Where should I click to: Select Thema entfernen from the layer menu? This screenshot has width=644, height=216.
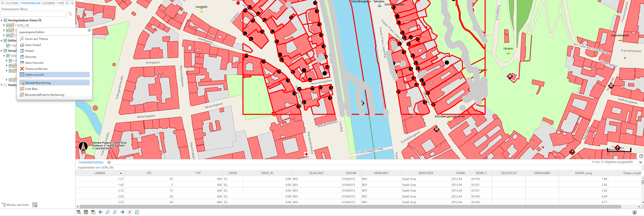pyautogui.click(x=36, y=69)
